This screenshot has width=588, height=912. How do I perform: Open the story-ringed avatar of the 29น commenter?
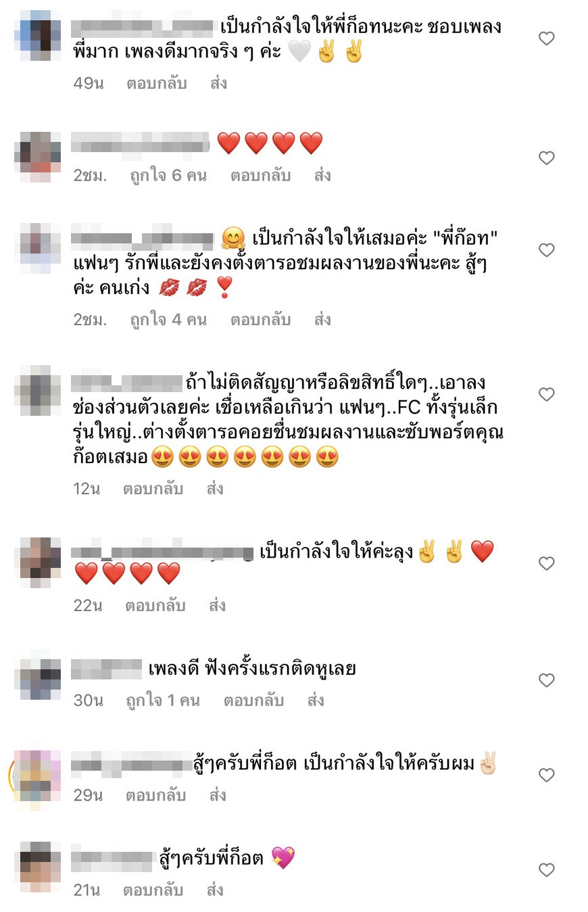point(35,775)
